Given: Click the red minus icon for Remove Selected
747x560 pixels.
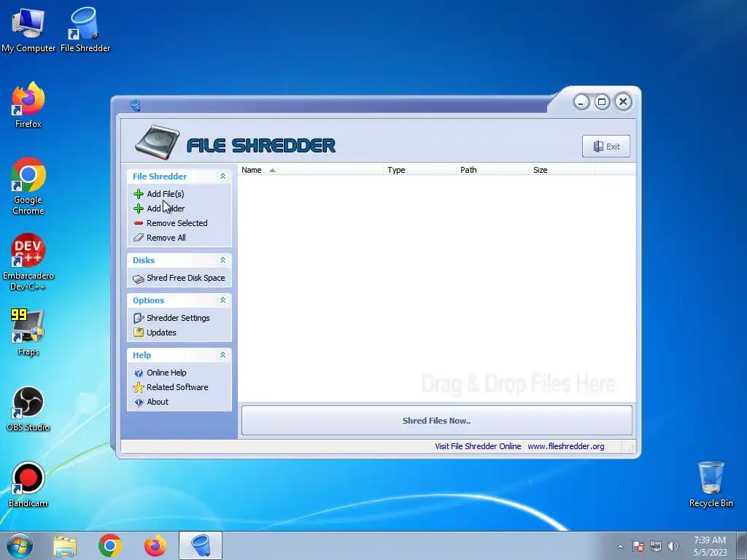Looking at the screenshot, I should (x=139, y=223).
